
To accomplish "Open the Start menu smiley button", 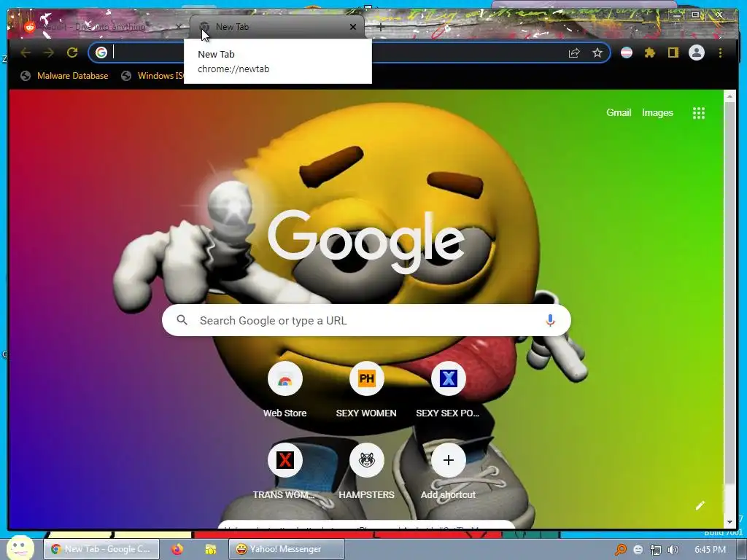I will point(20,548).
